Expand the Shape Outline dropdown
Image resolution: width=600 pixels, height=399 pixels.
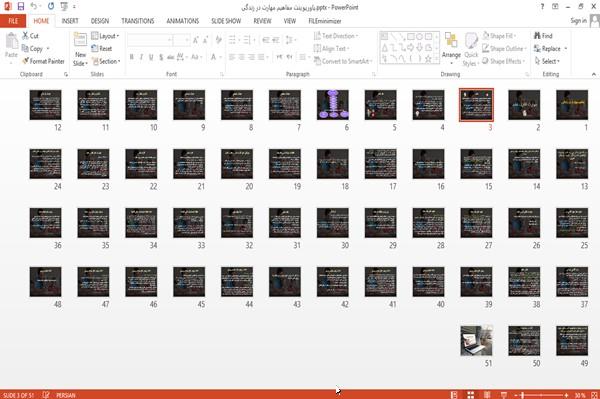tap(504, 49)
